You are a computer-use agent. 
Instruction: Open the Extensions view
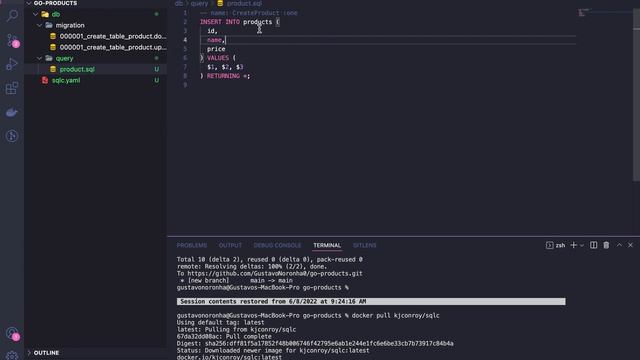point(12,88)
